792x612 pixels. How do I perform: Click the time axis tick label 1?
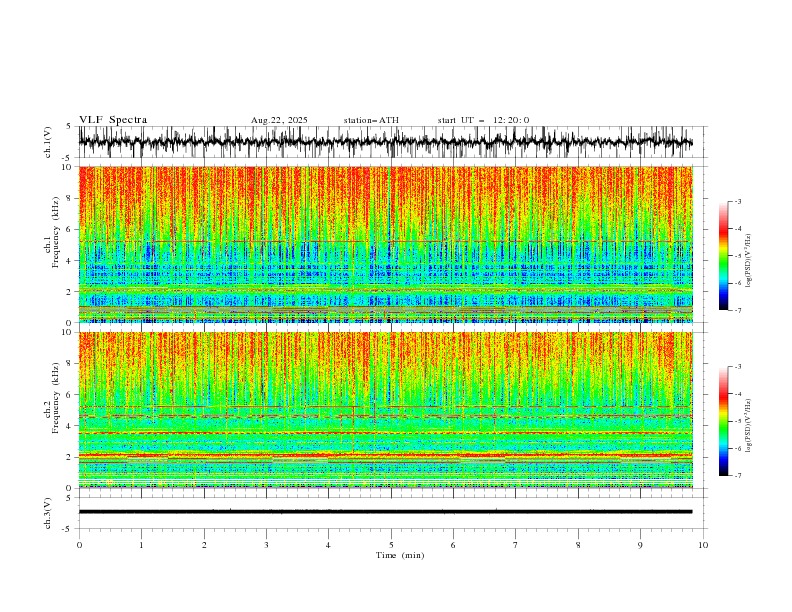pos(141,545)
